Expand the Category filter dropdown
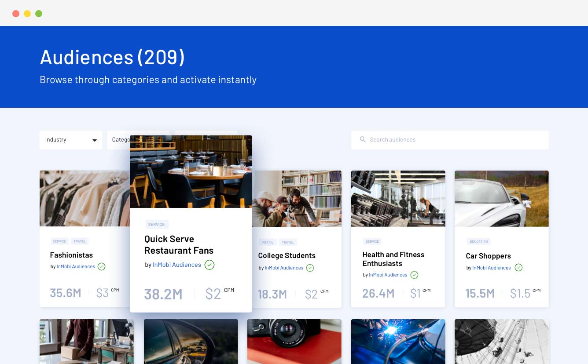The image size is (588, 364). coord(119,140)
